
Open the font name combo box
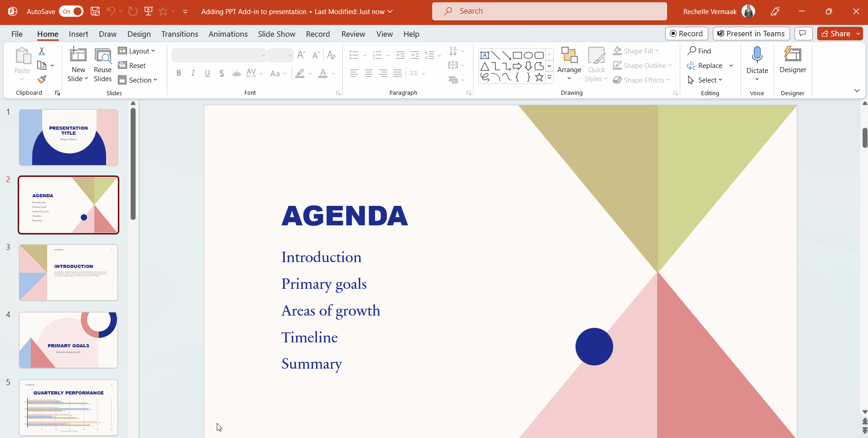coord(219,55)
